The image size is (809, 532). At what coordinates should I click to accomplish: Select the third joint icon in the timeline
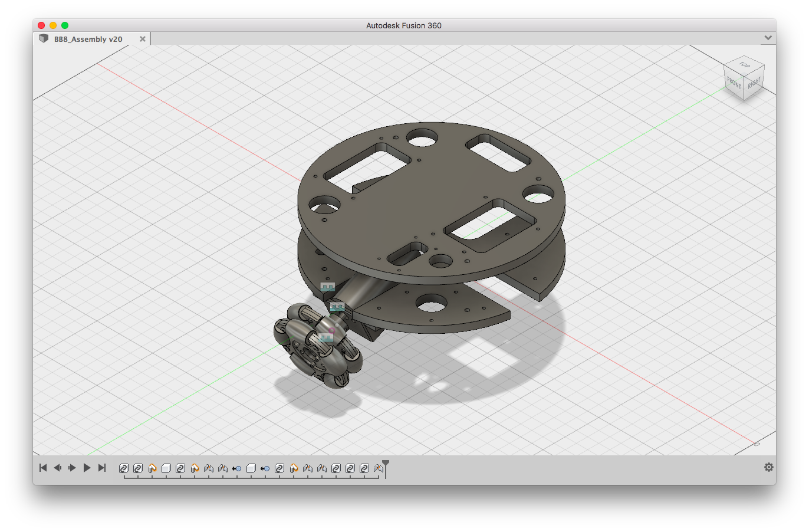click(308, 468)
